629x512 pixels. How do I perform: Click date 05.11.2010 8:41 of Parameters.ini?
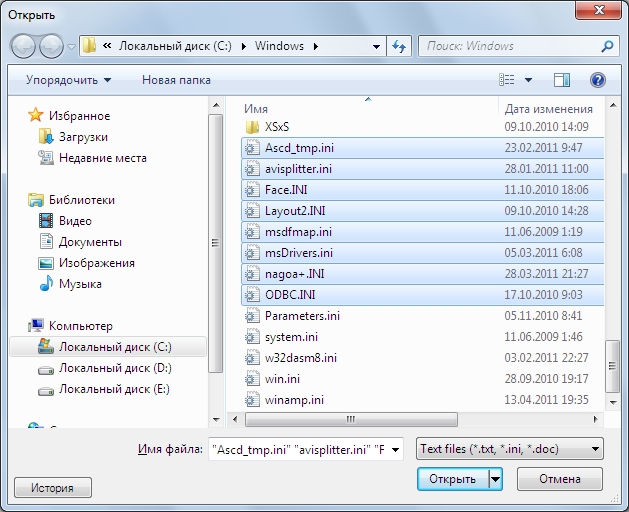click(543, 316)
